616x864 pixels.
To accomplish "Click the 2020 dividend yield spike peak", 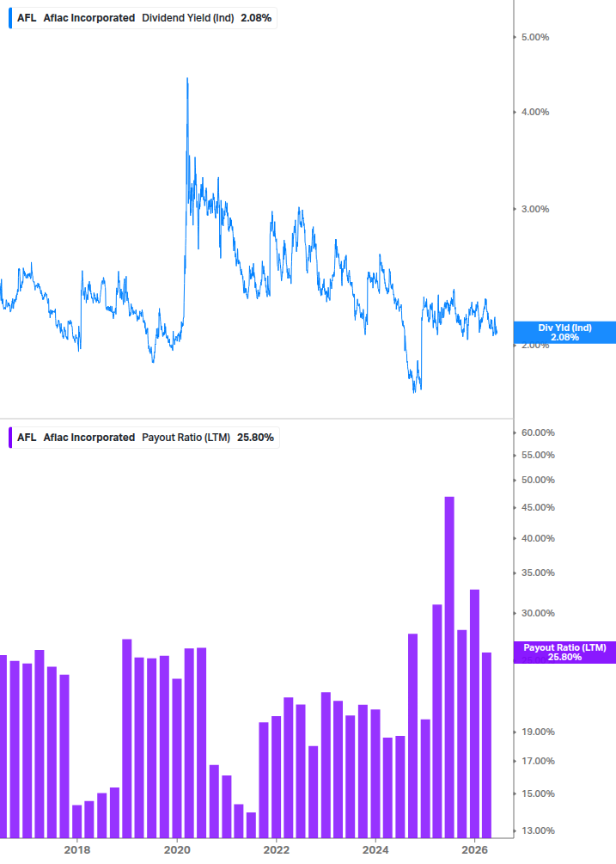I will (187, 79).
